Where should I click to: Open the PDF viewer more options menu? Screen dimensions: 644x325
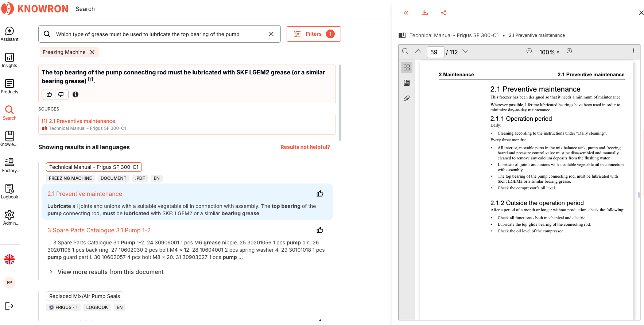click(x=633, y=51)
